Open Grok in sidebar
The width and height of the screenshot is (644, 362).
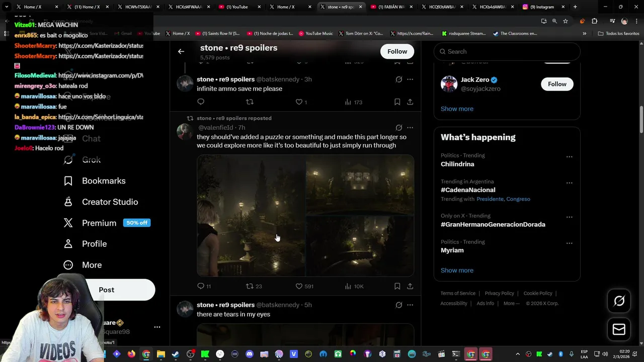click(x=83, y=160)
